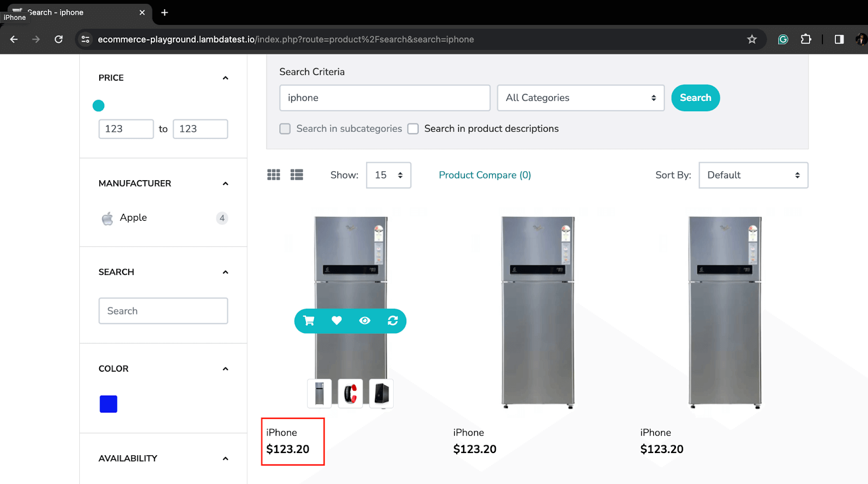Bookmark this page with star icon

(x=752, y=39)
